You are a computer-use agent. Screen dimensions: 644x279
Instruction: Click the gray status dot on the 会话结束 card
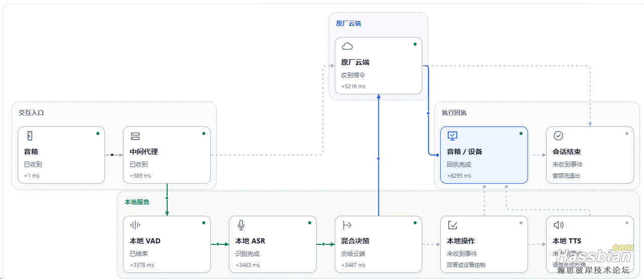(626, 133)
